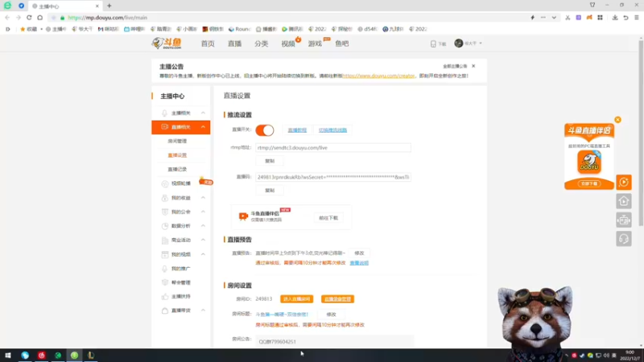Click the user avatar in the header

[x=459, y=43]
